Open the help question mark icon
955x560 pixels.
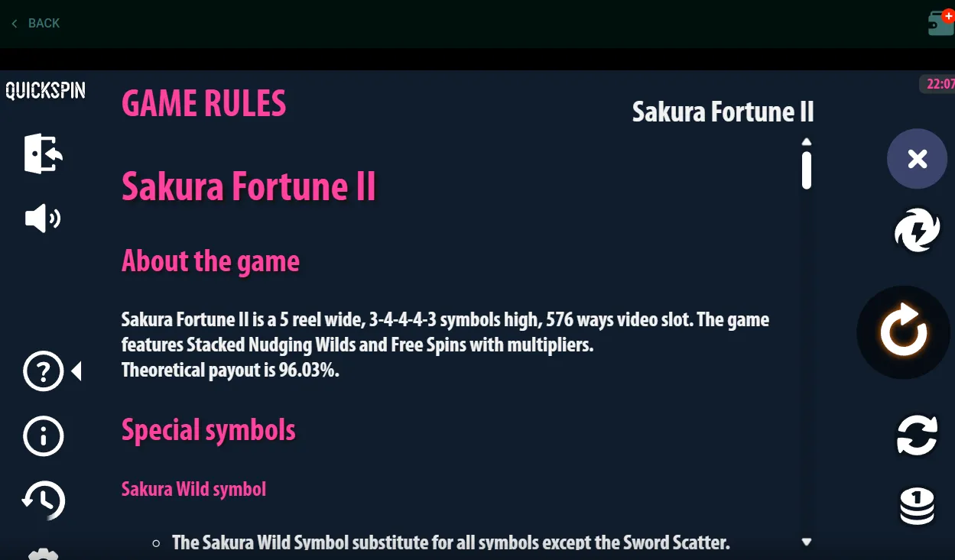click(x=43, y=371)
